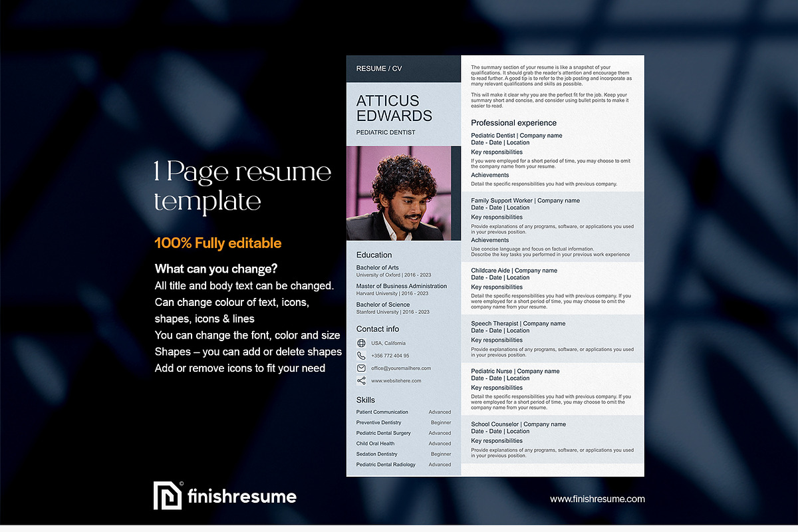Image resolution: width=798 pixels, height=532 pixels.
Task: Click the Education section heading
Action: click(374, 255)
